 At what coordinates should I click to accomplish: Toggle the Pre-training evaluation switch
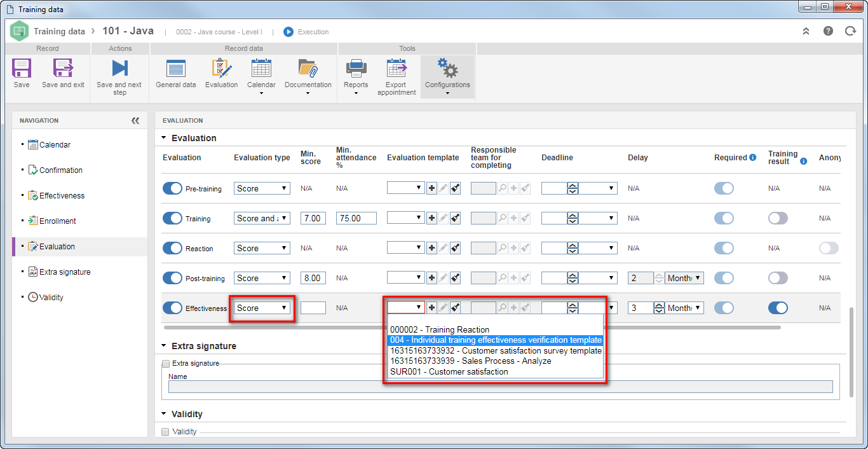click(x=173, y=188)
